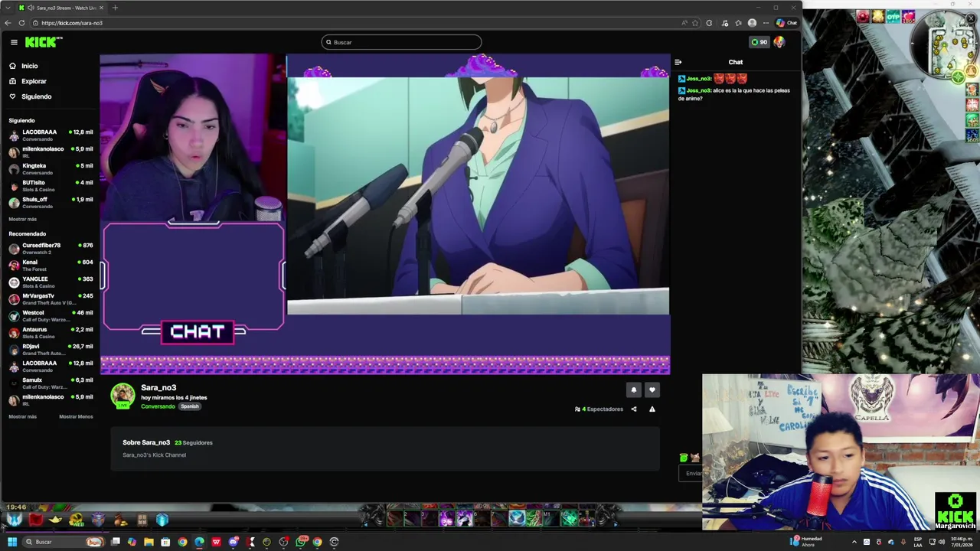The image size is (980, 551).
Task: Click the cyan cube game menu icon
Action: tap(162, 520)
